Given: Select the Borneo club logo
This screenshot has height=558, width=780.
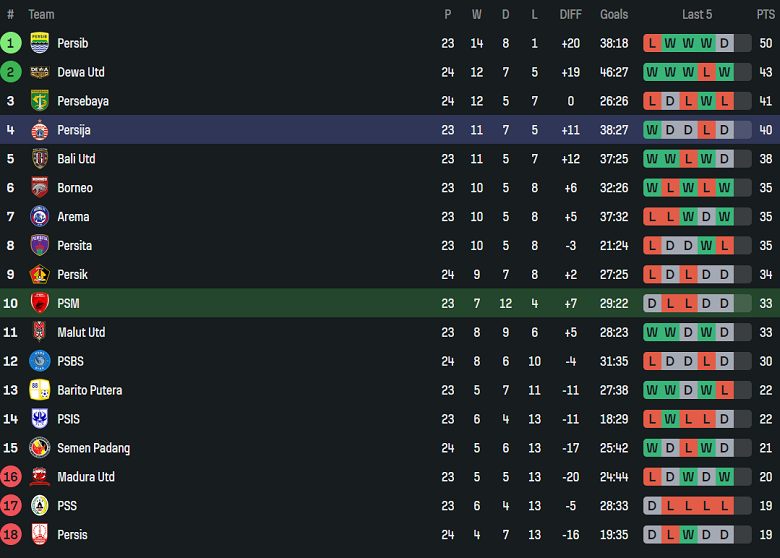Looking at the screenshot, I should click(40, 188).
